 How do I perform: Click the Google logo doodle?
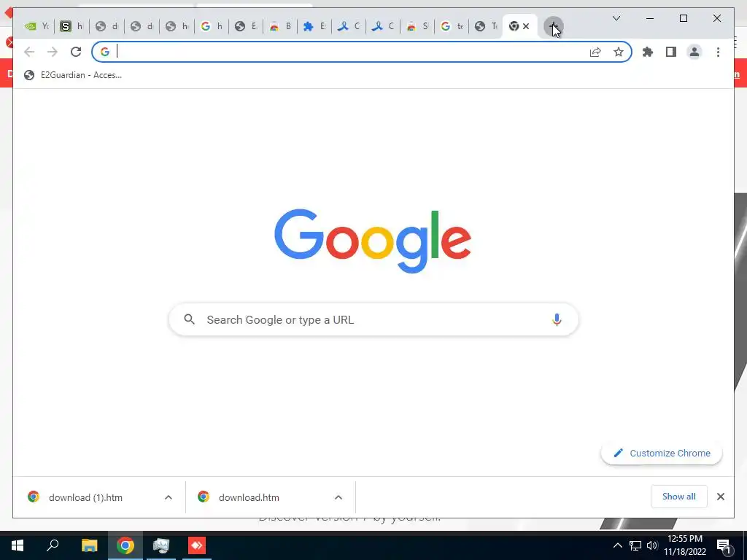click(373, 241)
